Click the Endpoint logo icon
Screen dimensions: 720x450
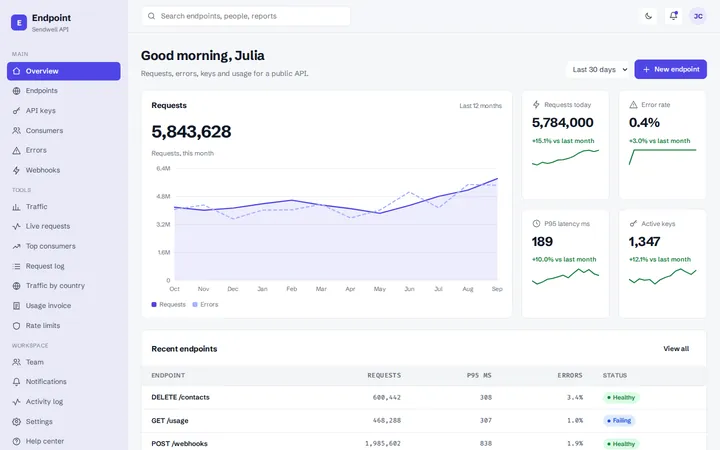19,22
